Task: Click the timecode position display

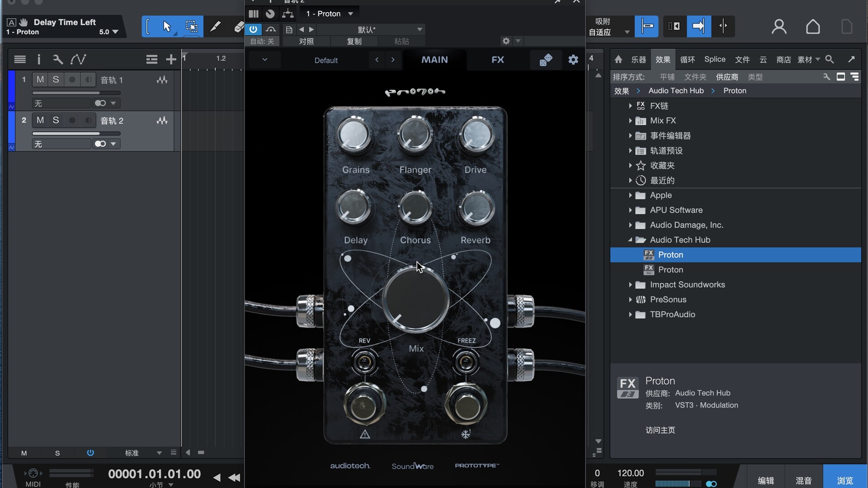Action: 154,474
